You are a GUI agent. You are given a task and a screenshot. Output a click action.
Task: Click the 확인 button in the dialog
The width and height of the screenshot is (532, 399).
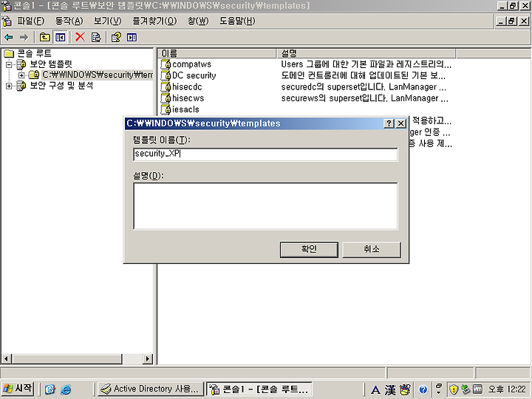click(x=309, y=250)
